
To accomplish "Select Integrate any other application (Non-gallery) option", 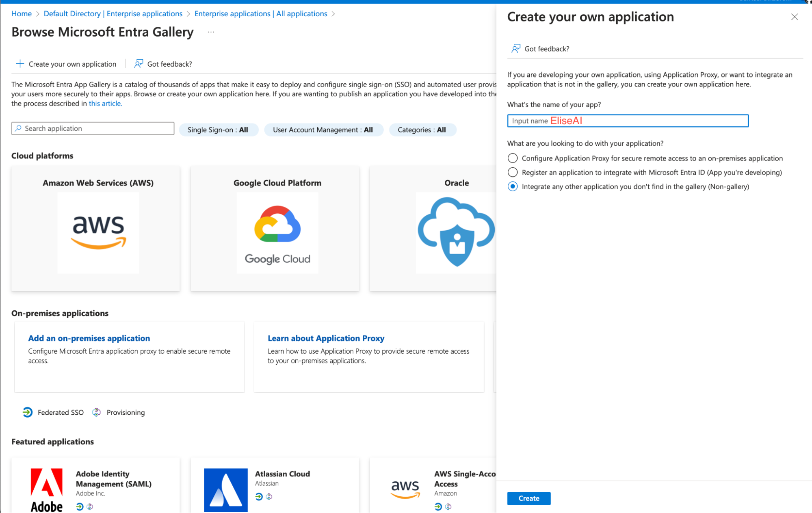I will [513, 186].
